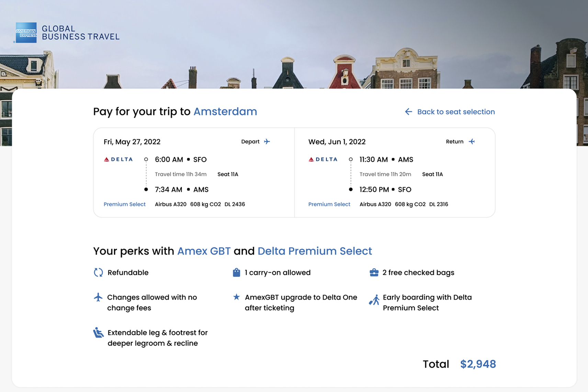The height and width of the screenshot is (392, 588).
Task: Click the airplane icon beside Changes allowed
Action: point(98,297)
